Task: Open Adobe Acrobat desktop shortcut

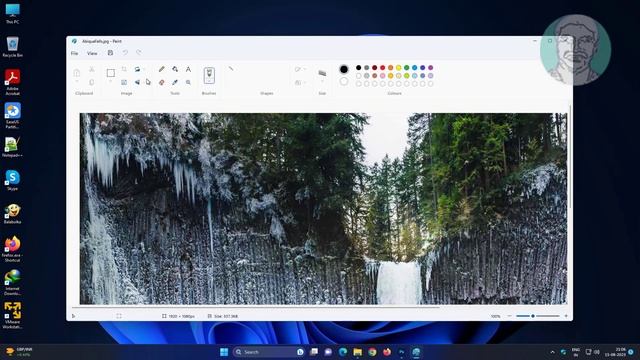Action: (13, 82)
